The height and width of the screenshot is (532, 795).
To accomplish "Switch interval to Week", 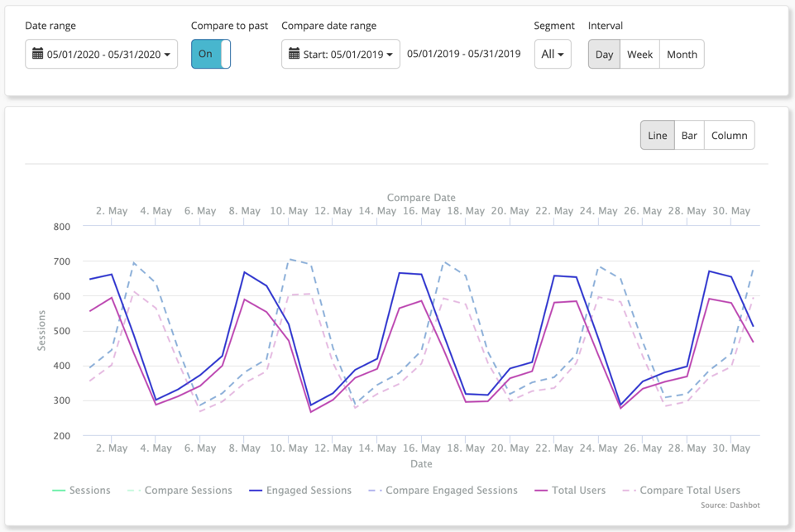I will 639,54.
